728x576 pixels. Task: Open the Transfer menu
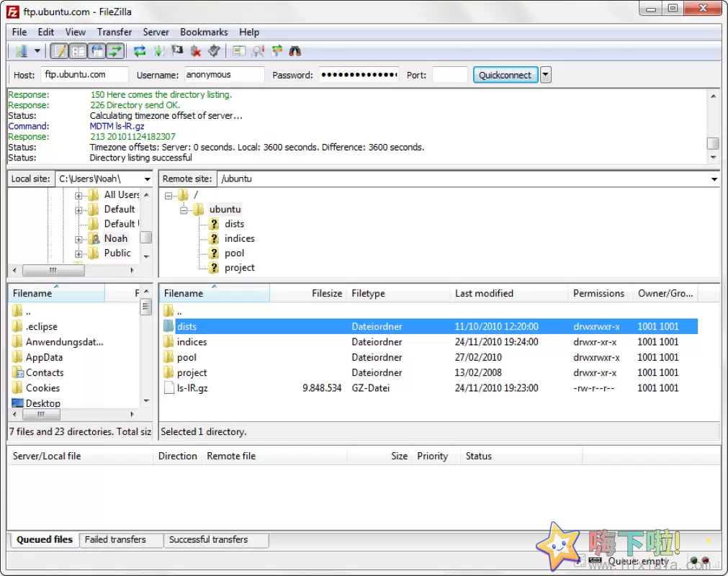[x=114, y=32]
